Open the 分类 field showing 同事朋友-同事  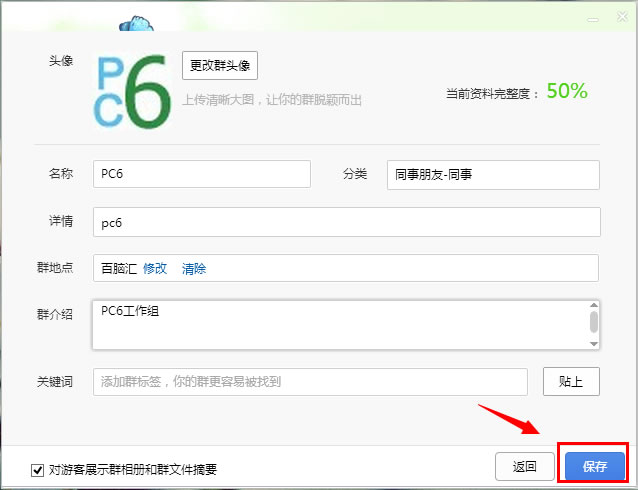point(492,174)
